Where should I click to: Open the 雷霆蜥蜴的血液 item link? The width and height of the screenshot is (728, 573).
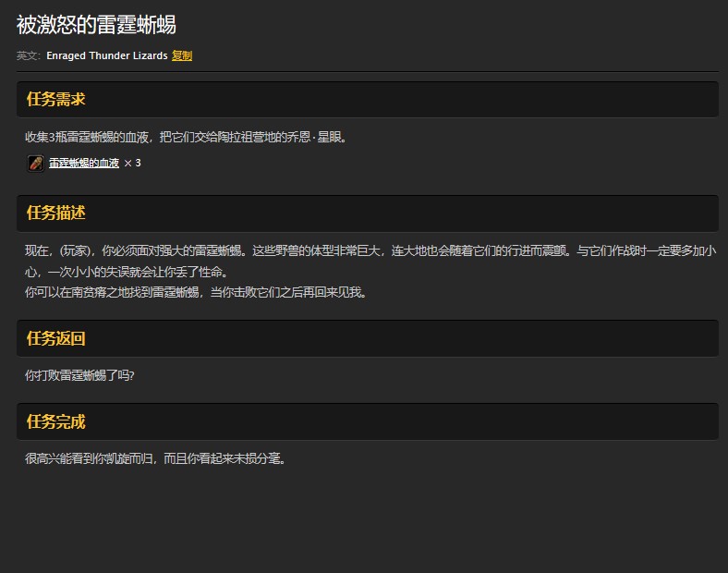(x=84, y=164)
